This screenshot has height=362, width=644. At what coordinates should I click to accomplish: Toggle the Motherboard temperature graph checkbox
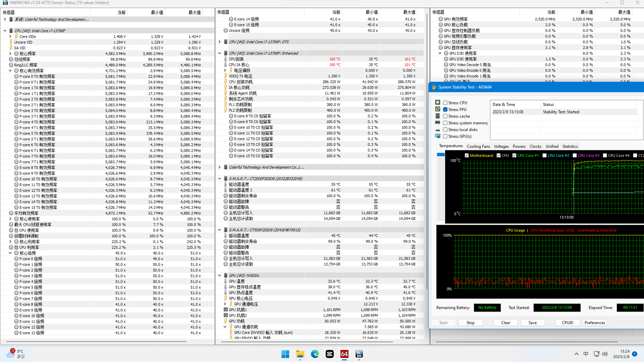point(467,156)
